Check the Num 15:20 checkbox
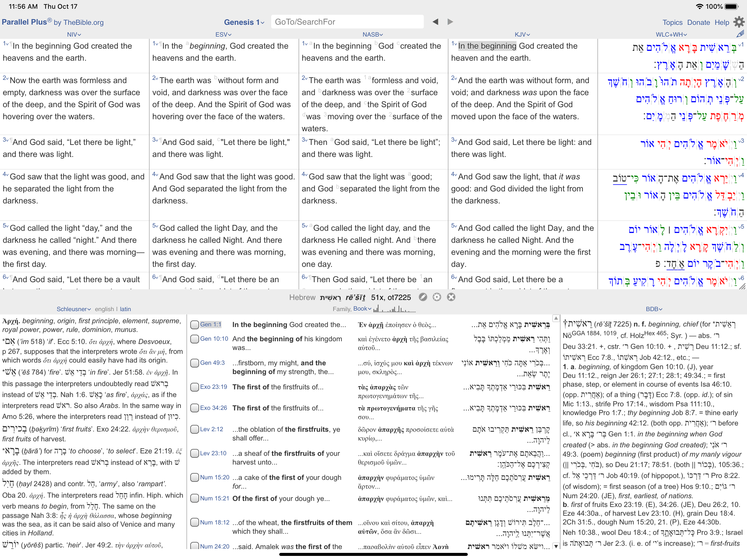Screen dimensions: 747x560 point(194,477)
